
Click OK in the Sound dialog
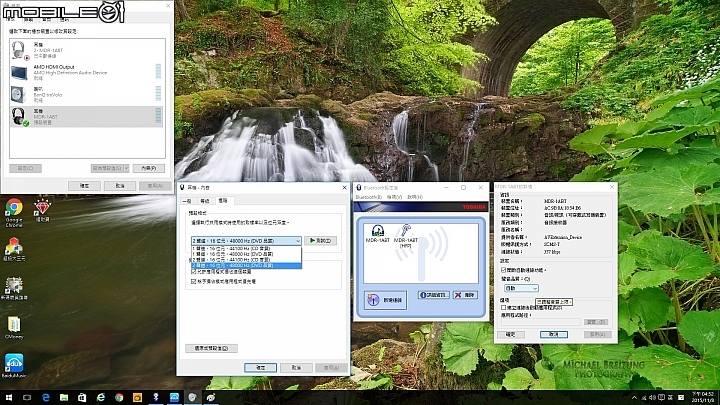pos(84,186)
